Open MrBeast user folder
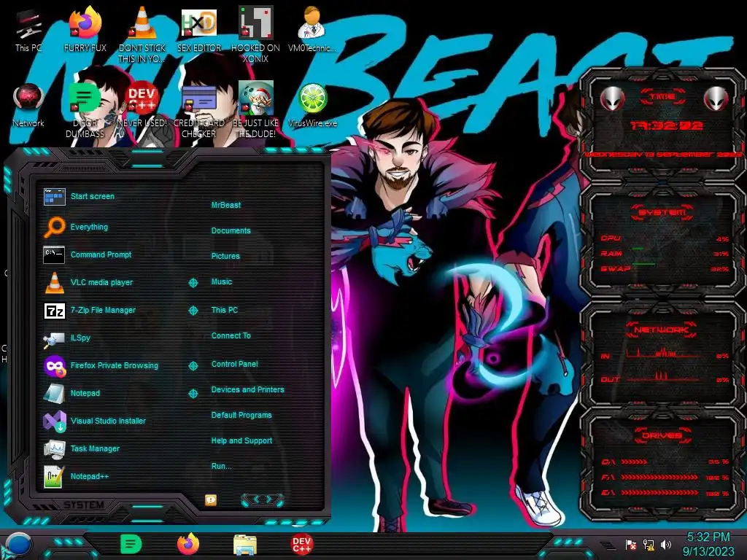Image resolution: width=747 pixels, height=560 pixels. click(226, 205)
